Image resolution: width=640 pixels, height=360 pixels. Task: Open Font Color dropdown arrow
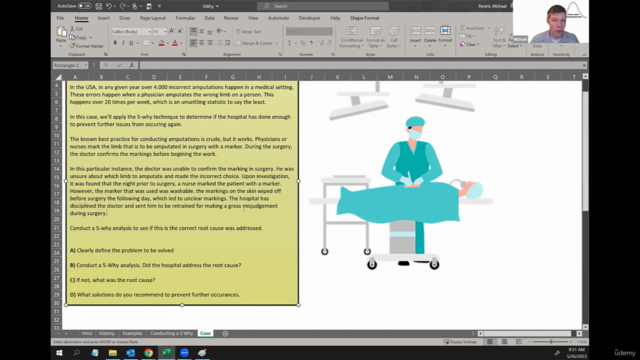[x=181, y=43]
